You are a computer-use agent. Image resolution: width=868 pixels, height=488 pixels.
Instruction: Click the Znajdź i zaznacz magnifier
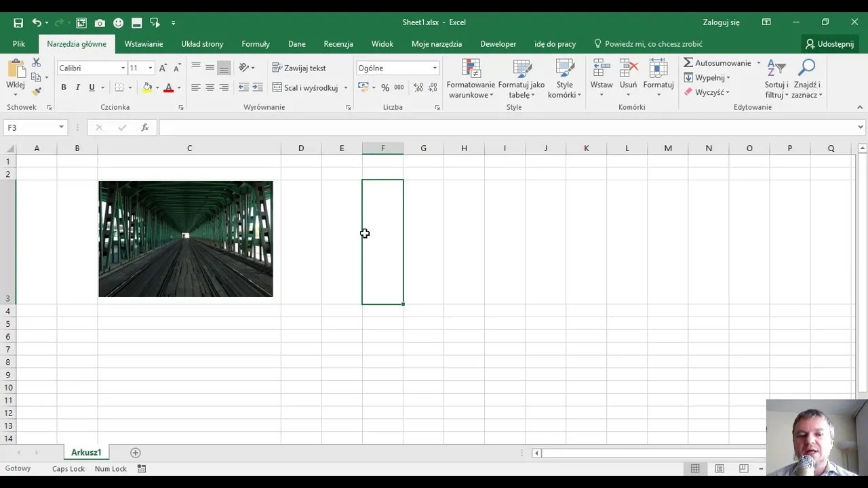point(806,80)
